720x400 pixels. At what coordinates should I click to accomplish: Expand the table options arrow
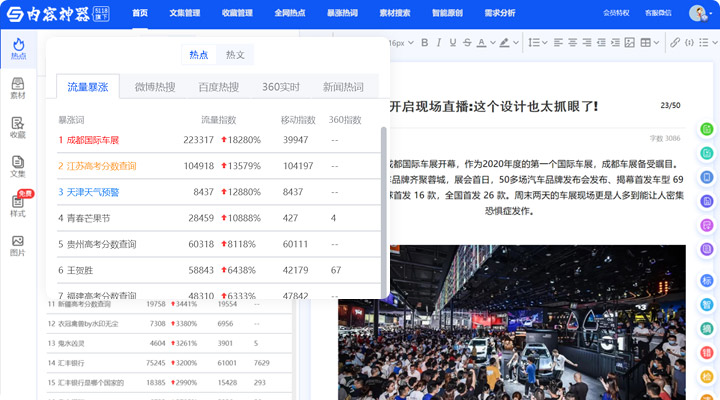pyautogui.click(x=656, y=43)
